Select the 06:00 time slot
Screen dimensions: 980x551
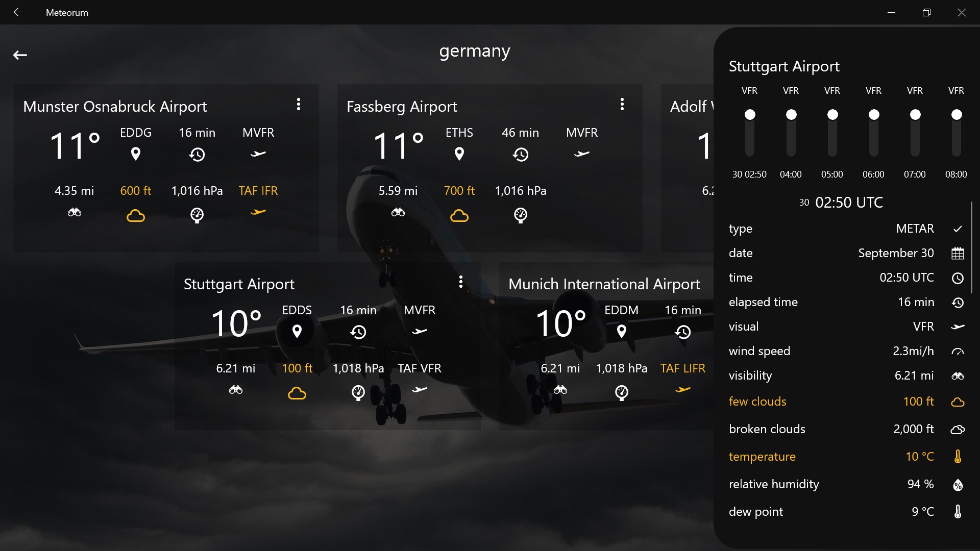tap(873, 133)
